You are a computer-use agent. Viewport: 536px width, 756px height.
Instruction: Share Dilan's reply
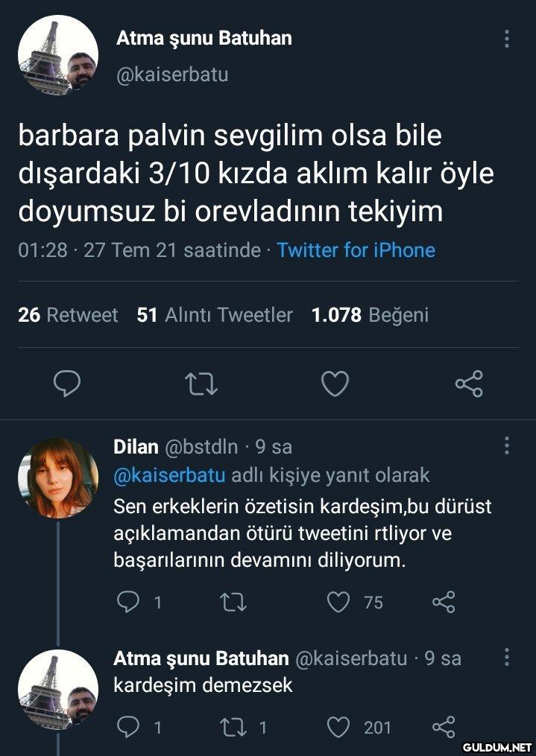tap(444, 602)
